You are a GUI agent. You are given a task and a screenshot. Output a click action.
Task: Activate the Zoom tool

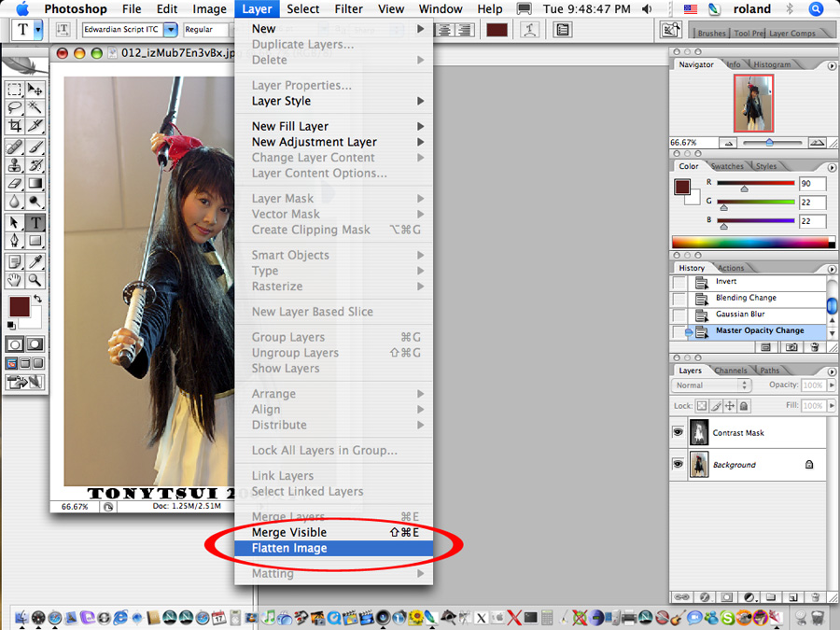[x=35, y=280]
